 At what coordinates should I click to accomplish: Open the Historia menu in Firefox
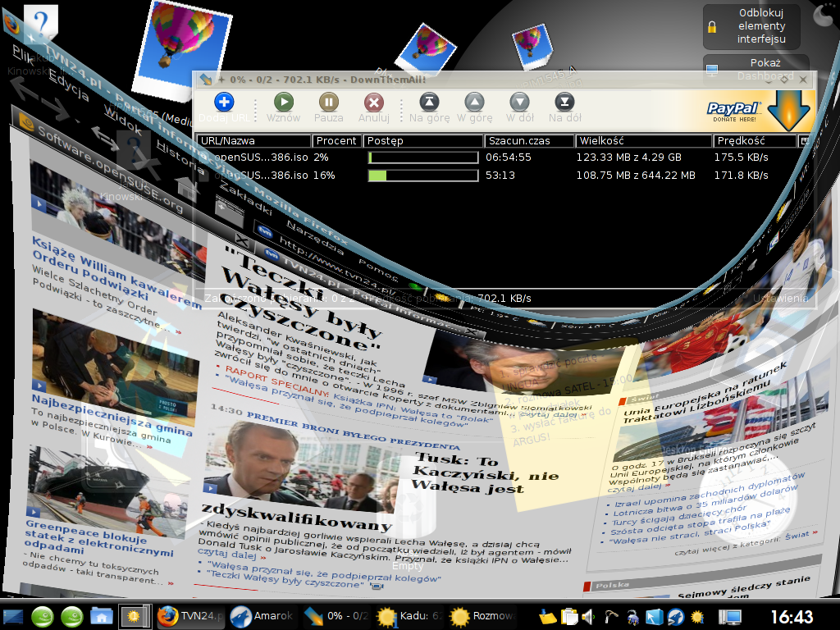tap(180, 158)
